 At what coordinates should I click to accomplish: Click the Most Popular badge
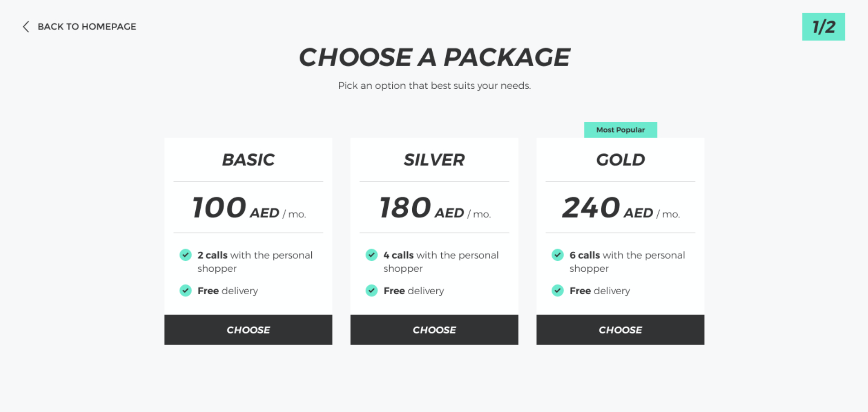621,130
